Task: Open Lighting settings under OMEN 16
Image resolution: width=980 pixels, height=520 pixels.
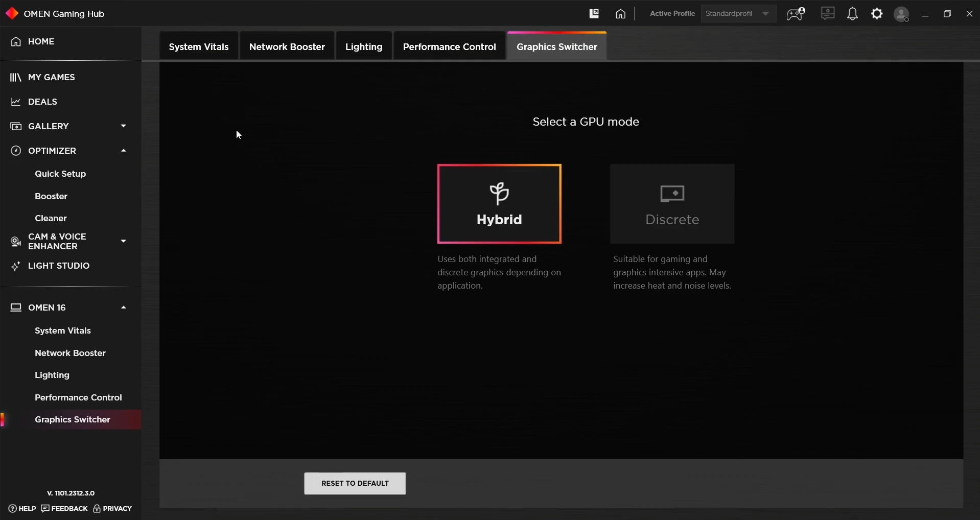Action: (x=52, y=375)
